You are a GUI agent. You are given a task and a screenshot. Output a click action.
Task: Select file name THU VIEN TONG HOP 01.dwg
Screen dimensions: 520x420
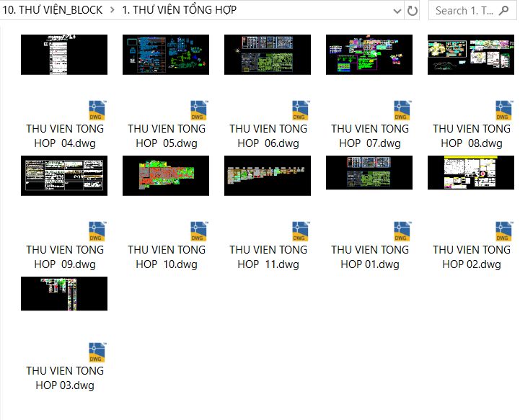(370, 257)
